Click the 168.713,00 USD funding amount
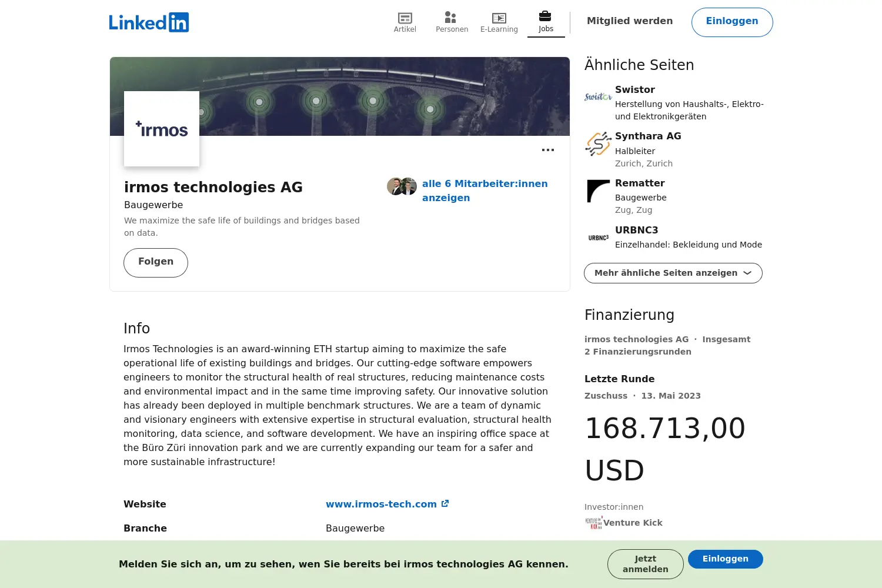Screen dimensions: 882x588 point(665,449)
